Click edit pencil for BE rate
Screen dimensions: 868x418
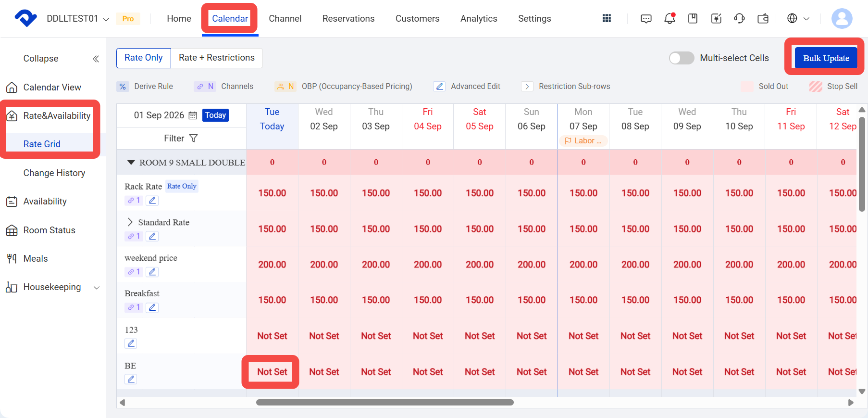[x=131, y=379]
